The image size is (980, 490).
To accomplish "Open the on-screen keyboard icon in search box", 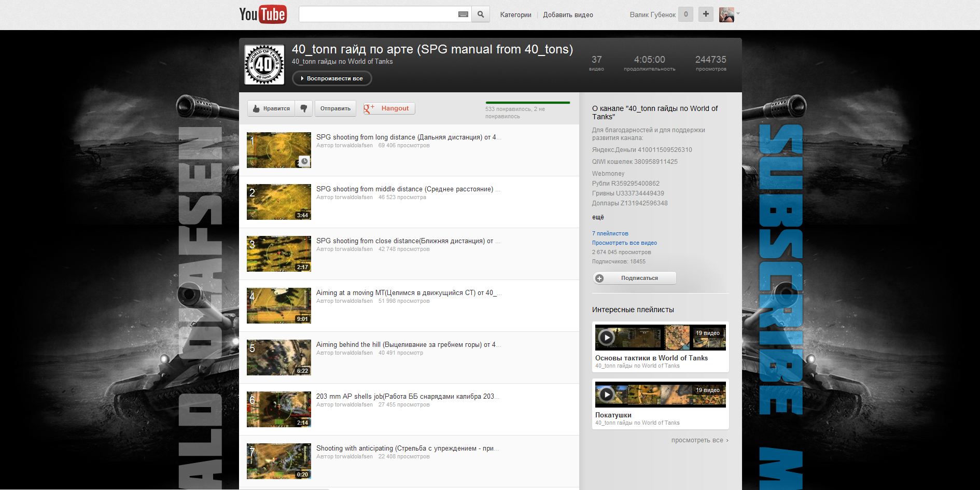I will click(x=464, y=15).
